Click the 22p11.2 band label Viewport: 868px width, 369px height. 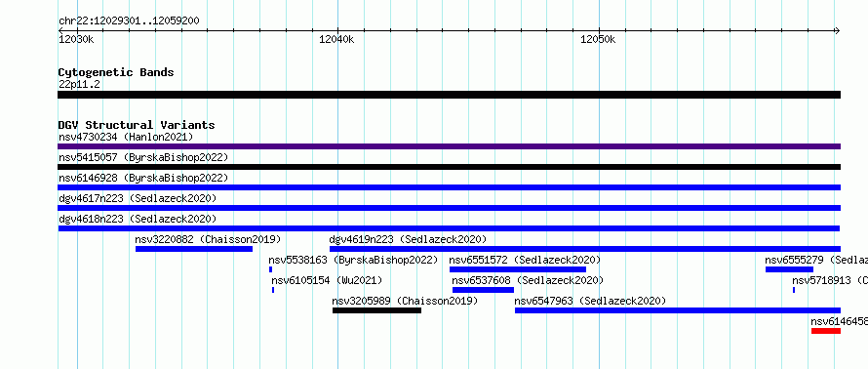79,84
